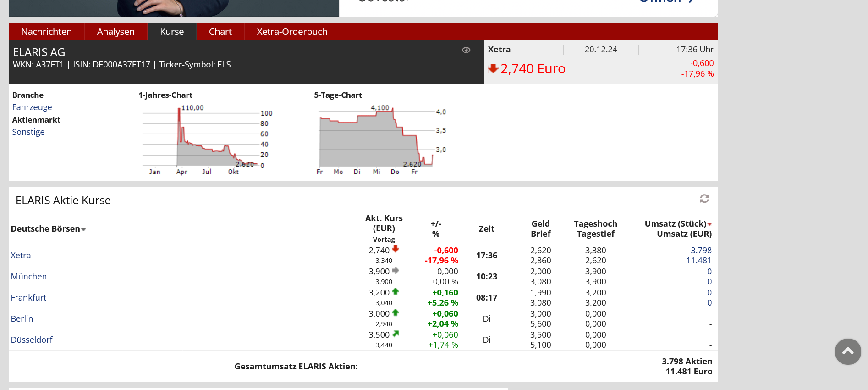Image resolution: width=868 pixels, height=390 pixels.
Task: Click the refresh icon in ELARIS Aktie Kurse
Action: 704,199
